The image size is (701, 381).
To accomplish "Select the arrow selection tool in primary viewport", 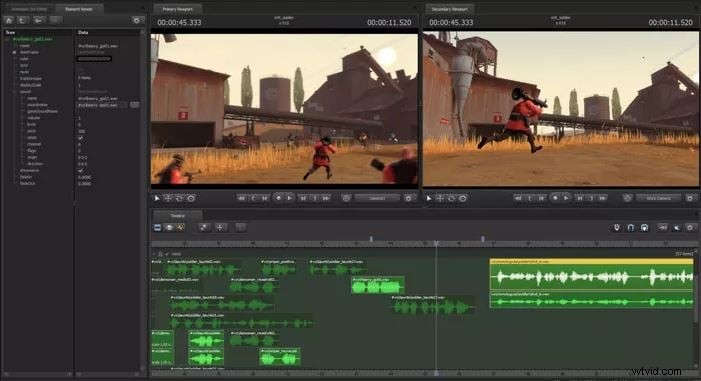I will [157, 198].
